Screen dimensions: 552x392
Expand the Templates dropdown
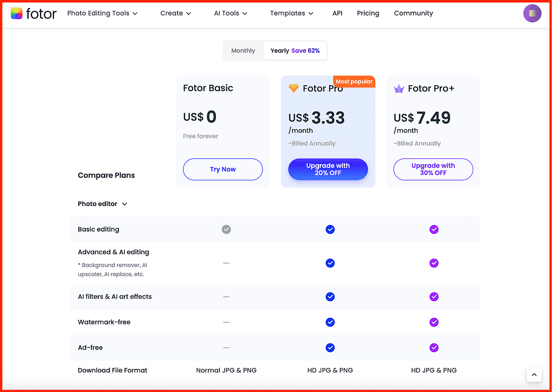click(x=292, y=14)
